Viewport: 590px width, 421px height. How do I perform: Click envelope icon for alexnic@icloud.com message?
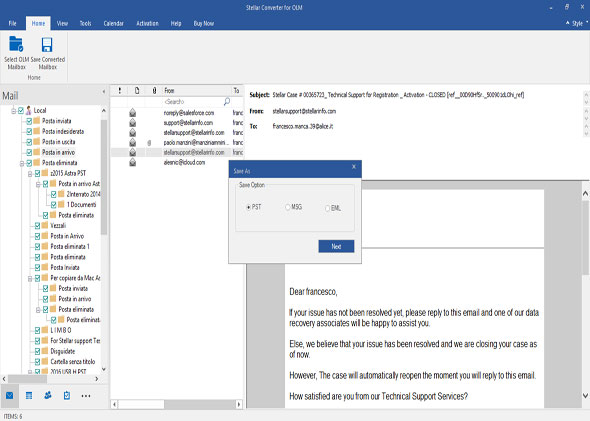point(132,163)
